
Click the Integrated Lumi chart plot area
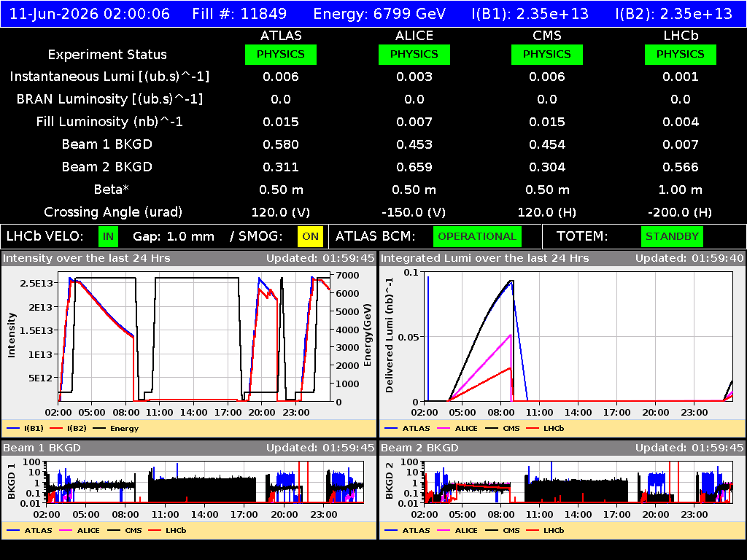tap(578, 337)
